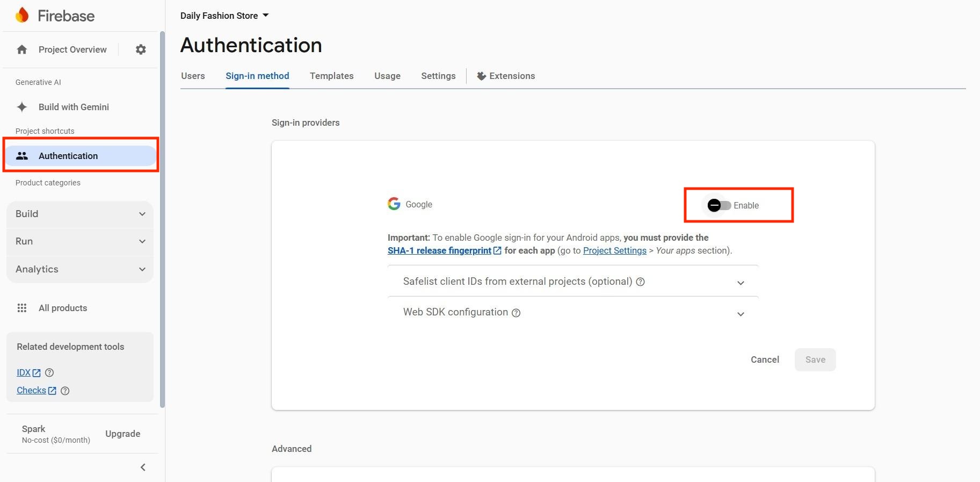Click the Save button
Image resolution: width=980 pixels, height=482 pixels.
click(x=815, y=359)
